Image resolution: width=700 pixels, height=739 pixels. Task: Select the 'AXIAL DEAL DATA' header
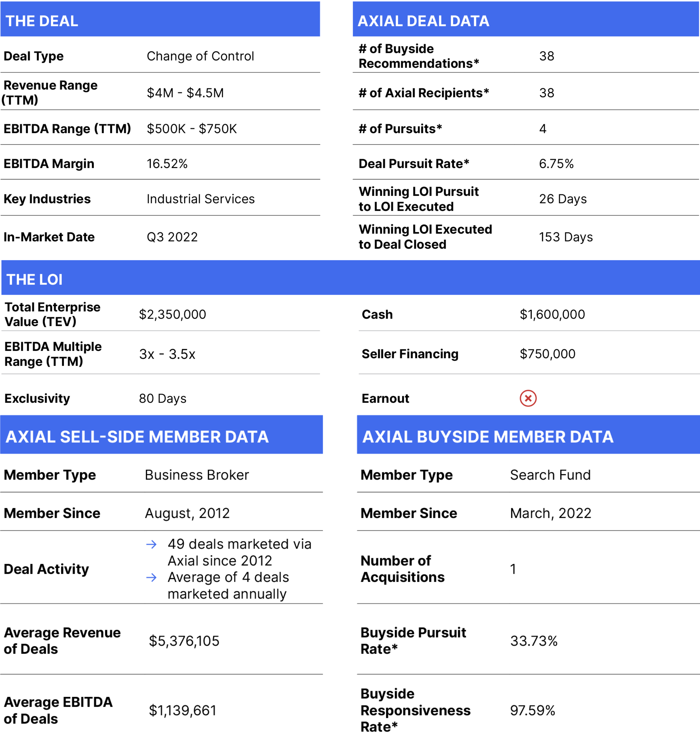click(526, 19)
